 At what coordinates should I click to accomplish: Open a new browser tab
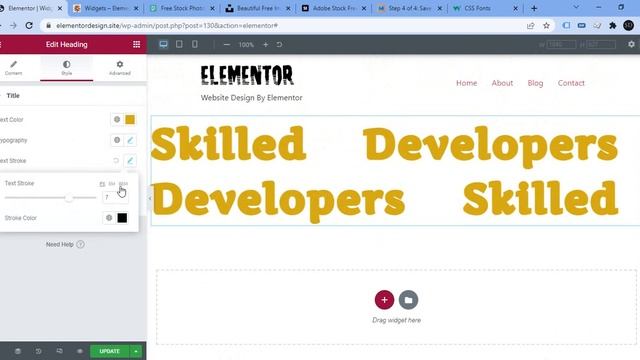click(534, 8)
